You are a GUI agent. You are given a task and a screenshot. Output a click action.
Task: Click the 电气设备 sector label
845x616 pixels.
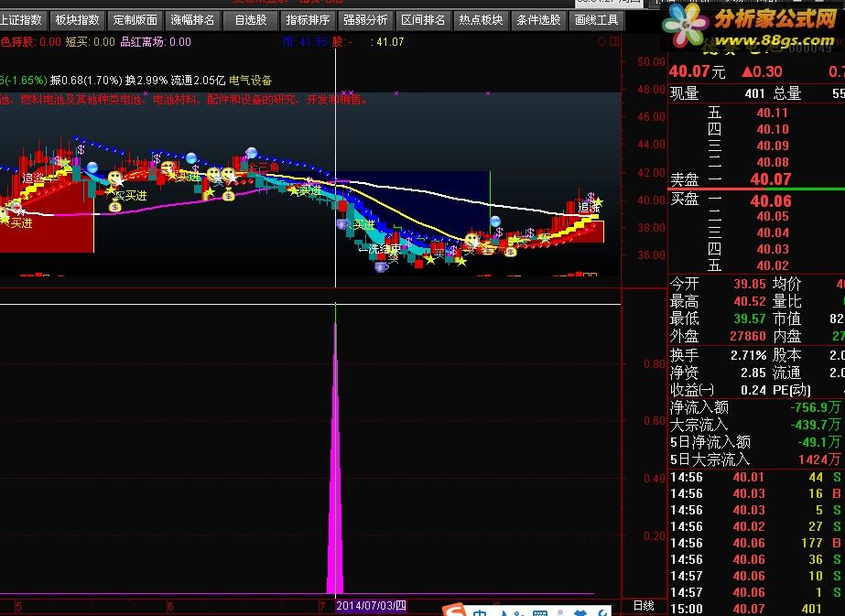point(251,81)
